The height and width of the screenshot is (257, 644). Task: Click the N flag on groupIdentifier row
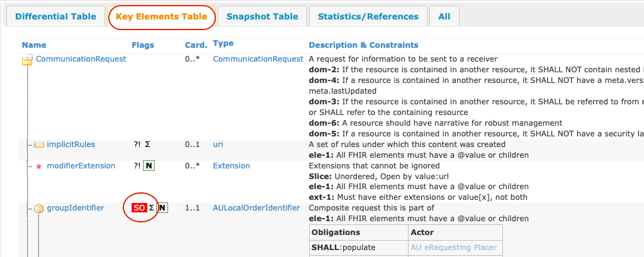pos(162,208)
